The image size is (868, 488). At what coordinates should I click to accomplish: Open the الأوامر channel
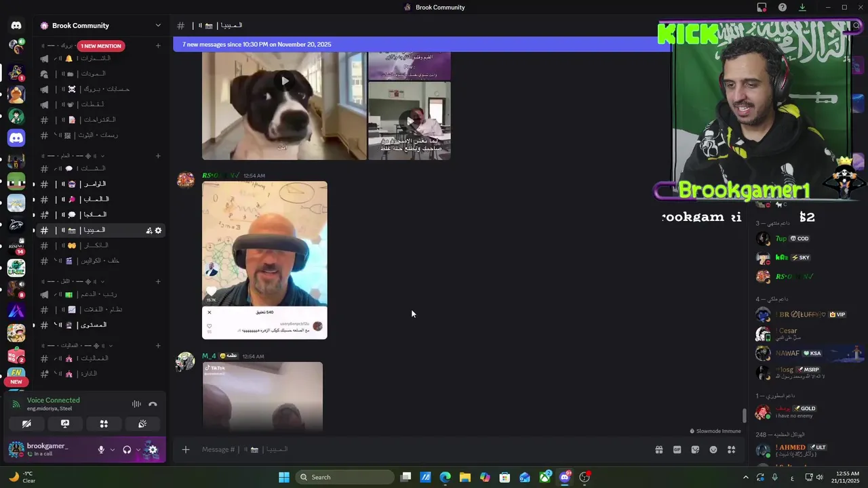coord(100,184)
